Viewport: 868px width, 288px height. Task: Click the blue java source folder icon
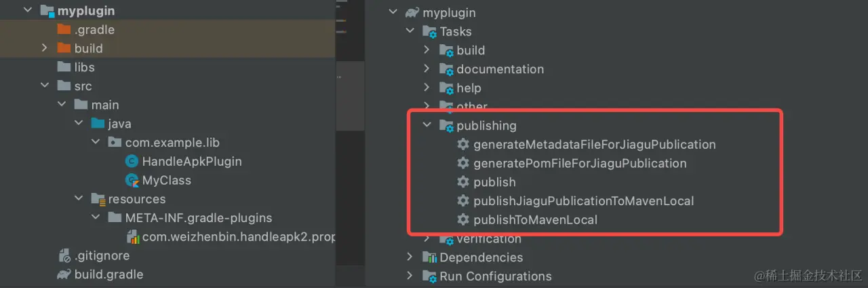(x=98, y=124)
